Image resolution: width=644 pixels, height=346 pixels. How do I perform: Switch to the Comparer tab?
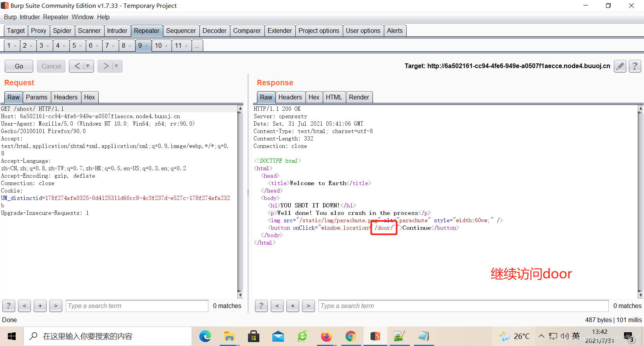coord(247,31)
